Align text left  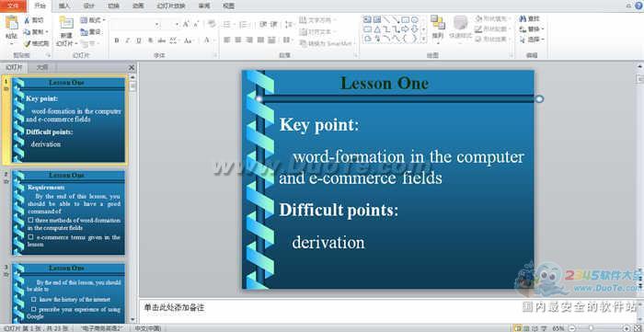[226, 40]
